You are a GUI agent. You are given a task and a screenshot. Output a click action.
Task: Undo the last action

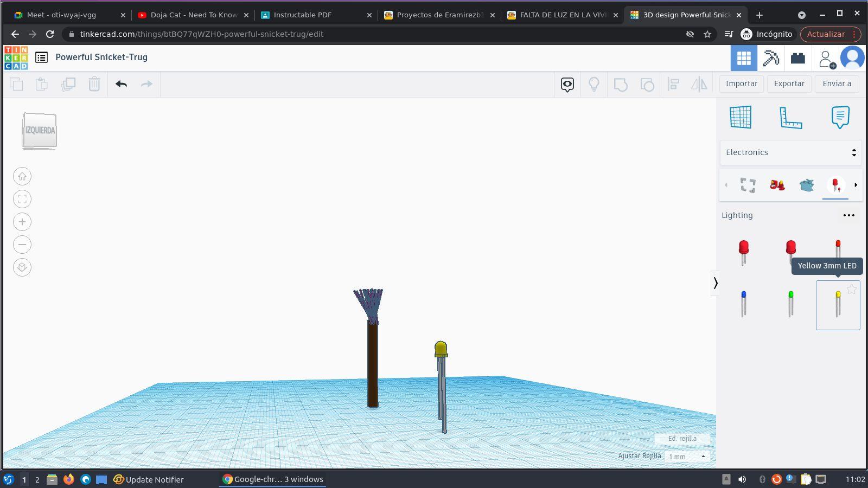(121, 84)
